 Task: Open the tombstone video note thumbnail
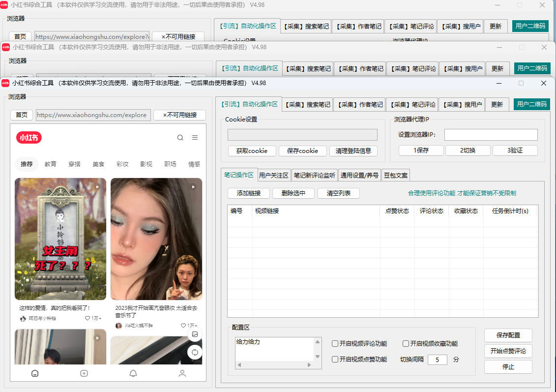click(x=60, y=239)
